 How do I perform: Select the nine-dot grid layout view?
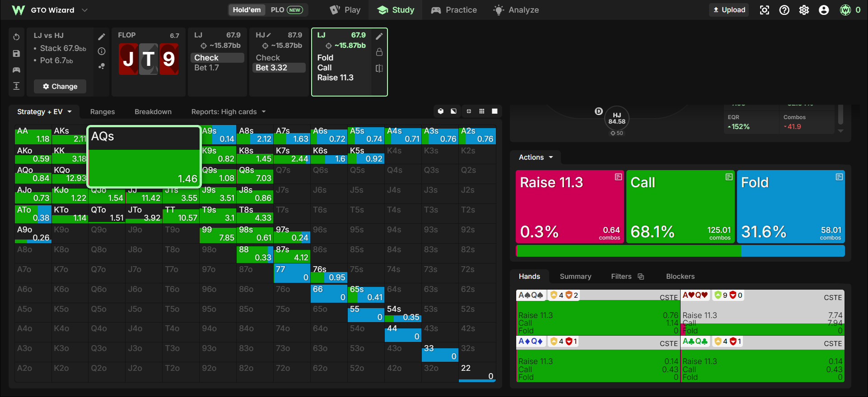click(x=482, y=111)
